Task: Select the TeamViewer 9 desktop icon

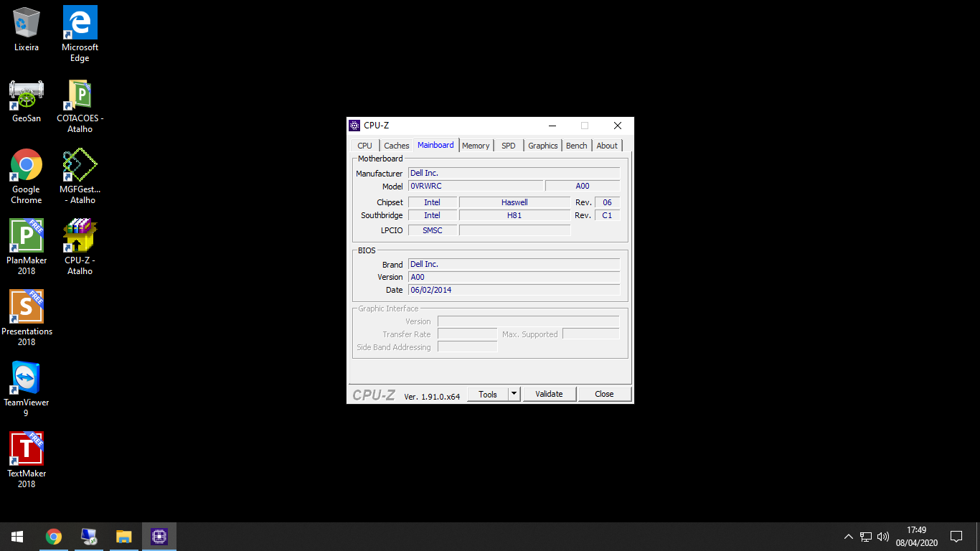Action: pyautogui.click(x=27, y=389)
